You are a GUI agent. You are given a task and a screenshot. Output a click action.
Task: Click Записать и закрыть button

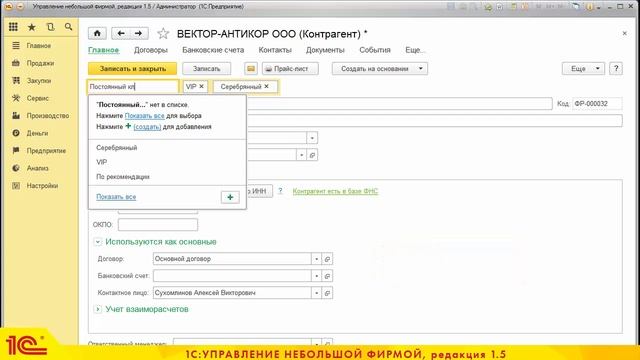[x=133, y=69]
